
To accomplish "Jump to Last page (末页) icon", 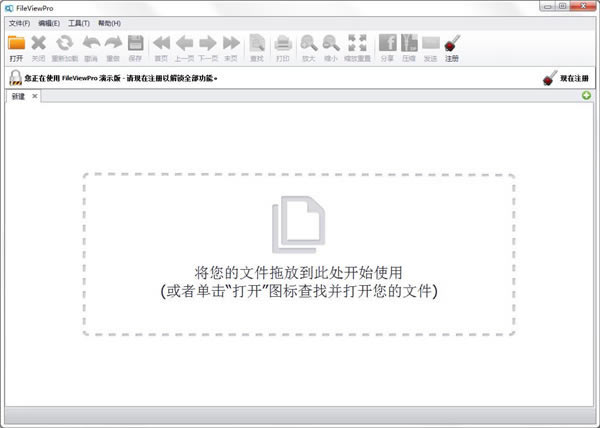I will tap(231, 43).
